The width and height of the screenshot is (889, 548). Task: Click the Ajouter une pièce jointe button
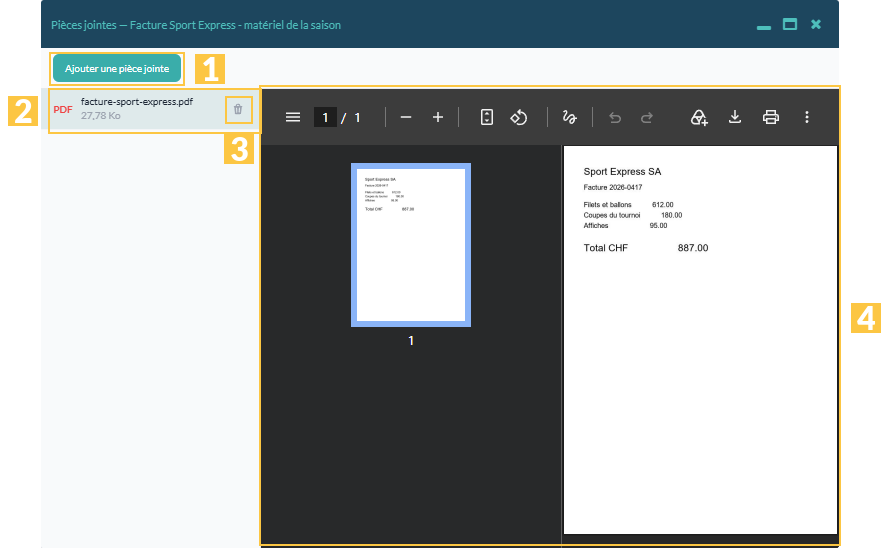point(117,69)
